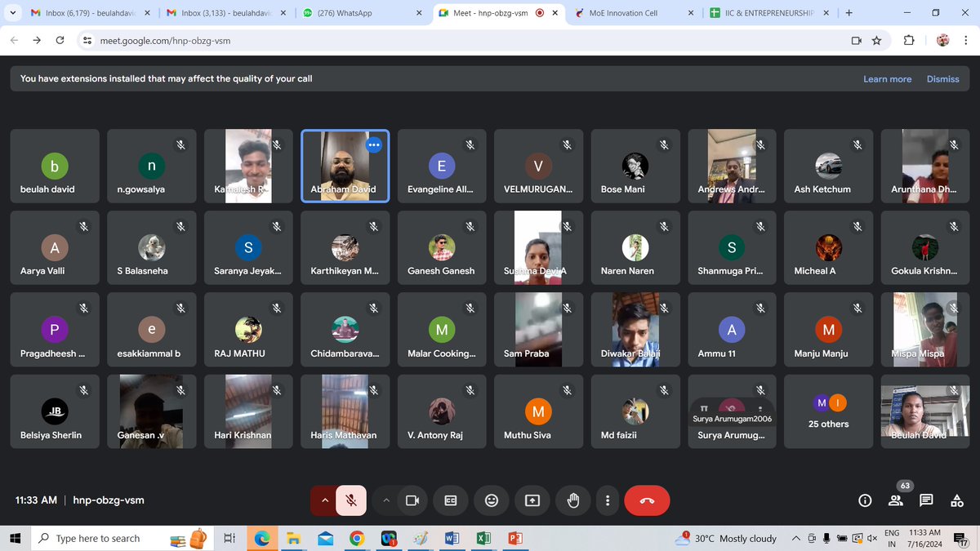
Task: Click the name VELMURUGAN...
Action: (537, 189)
